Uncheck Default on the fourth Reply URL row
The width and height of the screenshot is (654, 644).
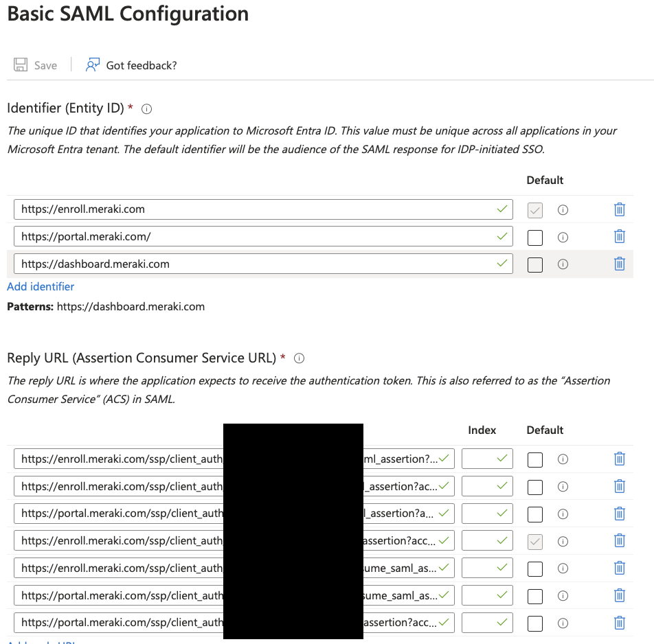click(535, 540)
